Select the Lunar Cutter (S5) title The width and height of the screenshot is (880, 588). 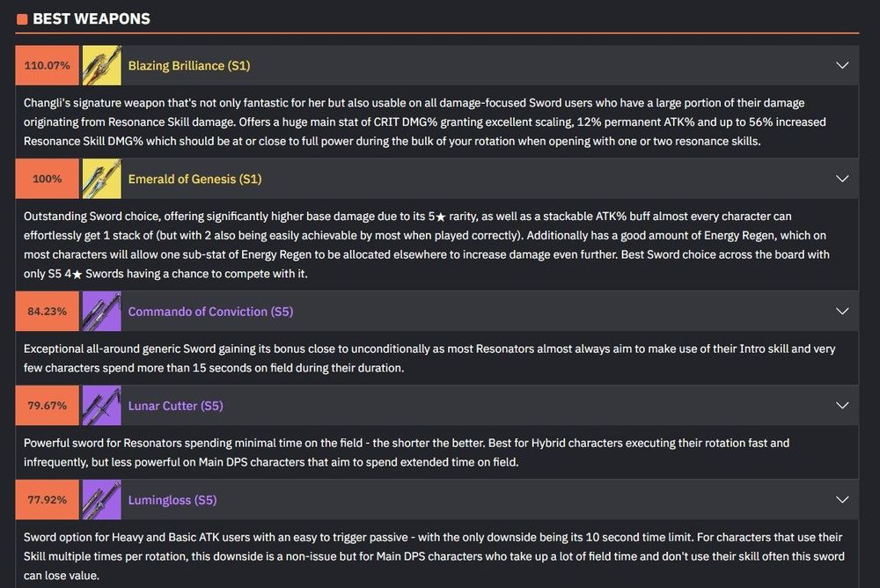tap(176, 406)
